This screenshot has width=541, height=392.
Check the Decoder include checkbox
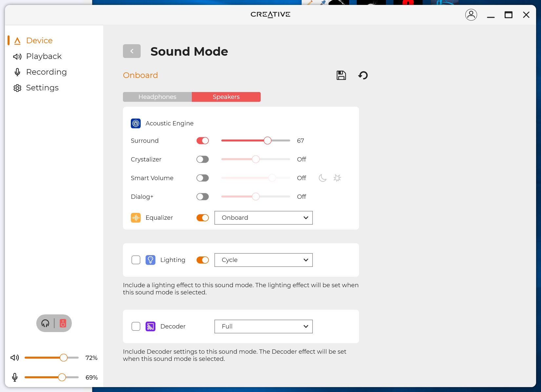(x=136, y=327)
